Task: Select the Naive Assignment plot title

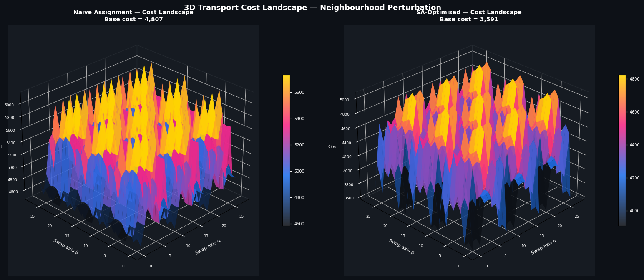Action: pos(133,13)
